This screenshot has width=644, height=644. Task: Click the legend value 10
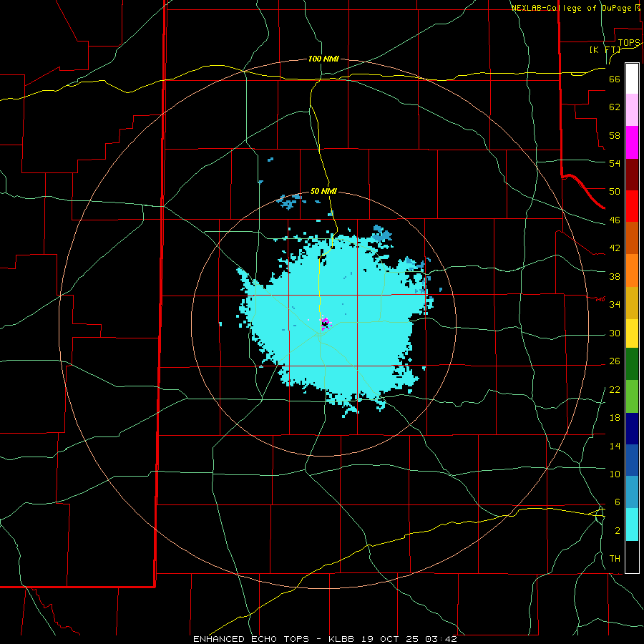click(x=615, y=474)
